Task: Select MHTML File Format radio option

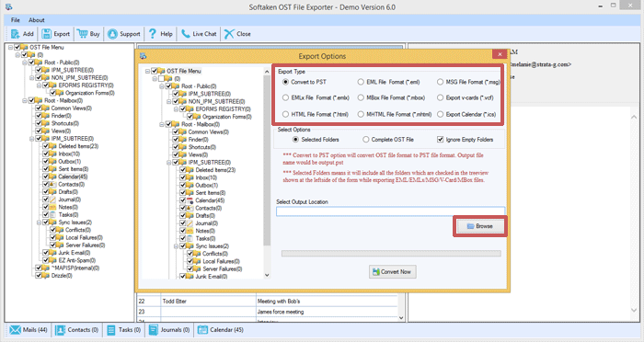Action: (x=361, y=114)
